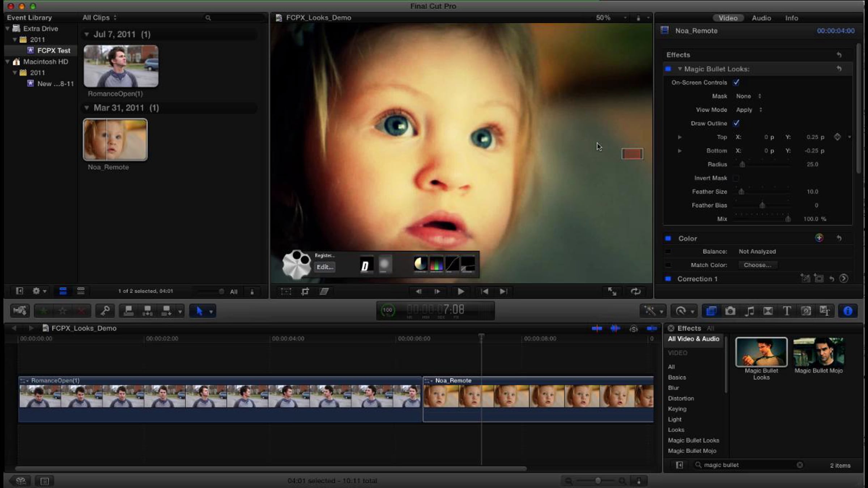Click the Choose... Match Color button
Image resolution: width=868 pixels, height=488 pixels.
(757, 265)
